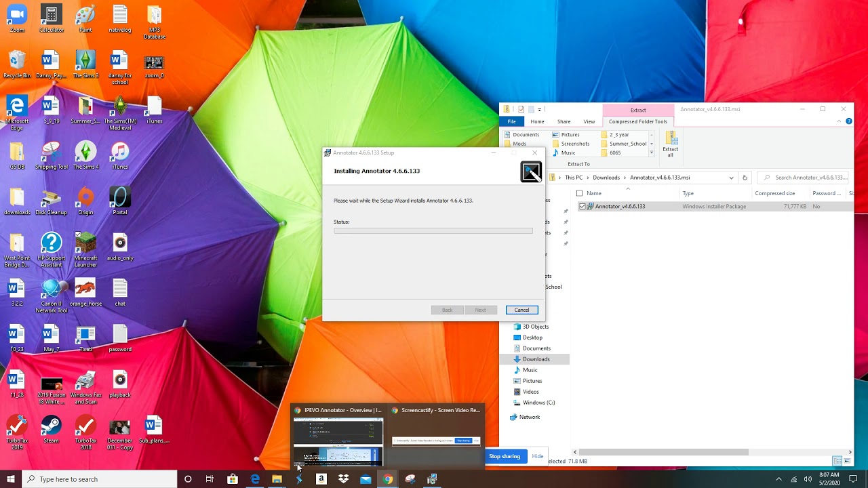Screen dimensions: 868x488
Task: Open Amazon from the taskbar
Action: click(x=321, y=479)
